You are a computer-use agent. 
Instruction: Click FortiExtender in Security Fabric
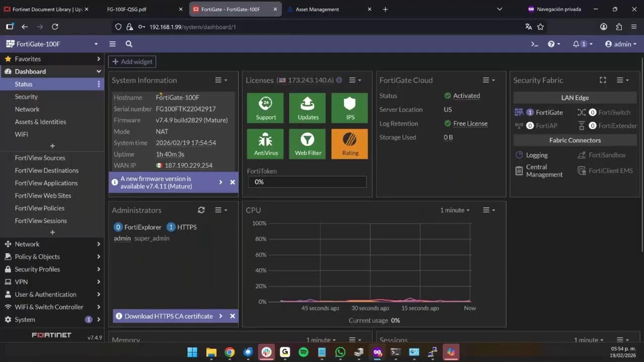click(607, 126)
